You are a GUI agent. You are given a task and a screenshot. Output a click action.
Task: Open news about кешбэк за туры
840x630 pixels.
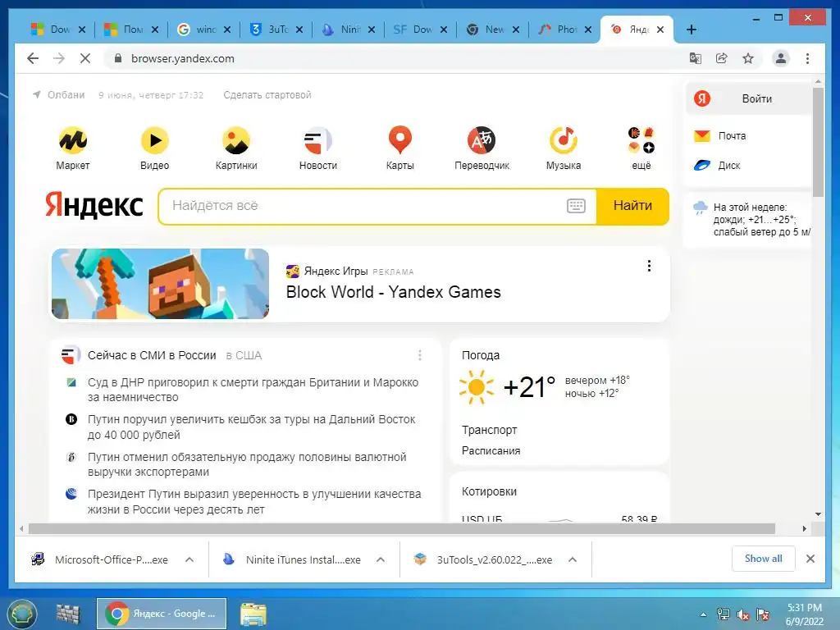[x=251, y=427]
